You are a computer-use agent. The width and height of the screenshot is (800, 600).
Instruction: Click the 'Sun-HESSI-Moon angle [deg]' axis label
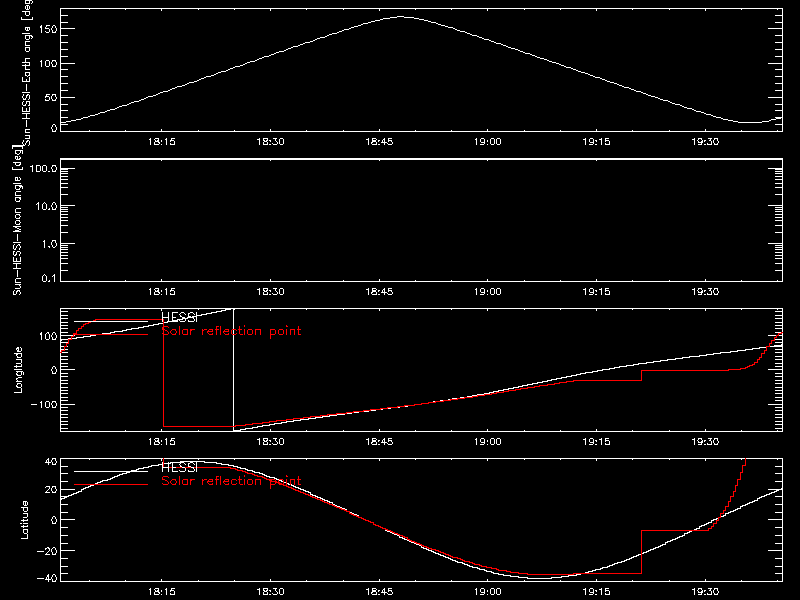click(17, 219)
